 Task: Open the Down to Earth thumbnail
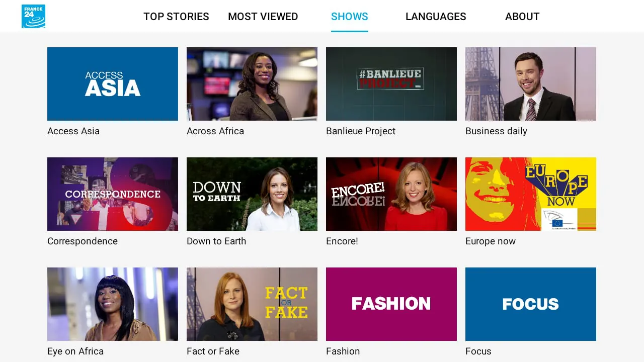pyautogui.click(x=252, y=194)
